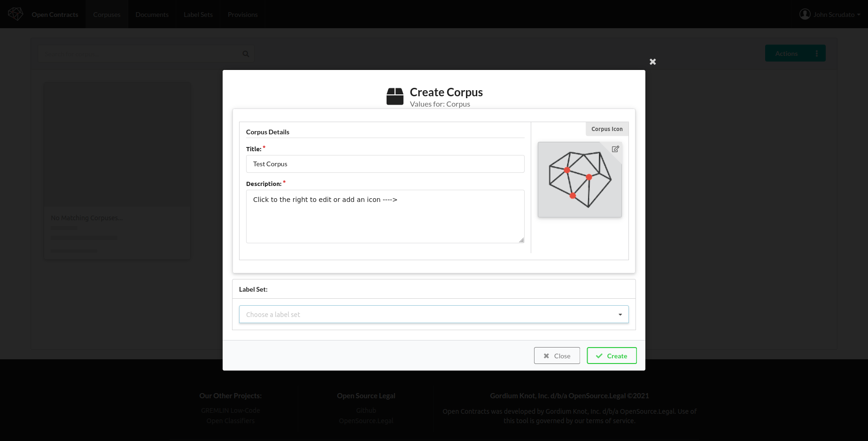Image resolution: width=868 pixels, height=441 pixels.
Task: Close the modal with the X icon
Action: click(652, 62)
